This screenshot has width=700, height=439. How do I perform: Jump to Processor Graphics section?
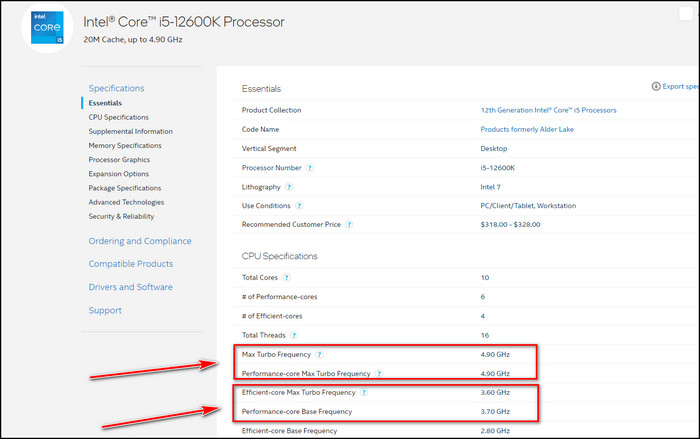tap(119, 160)
